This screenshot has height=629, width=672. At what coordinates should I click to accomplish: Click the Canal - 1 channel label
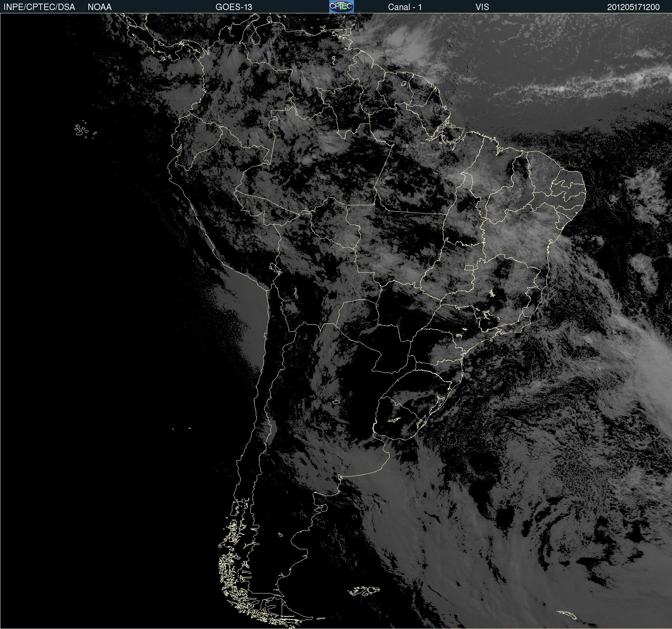405,7
